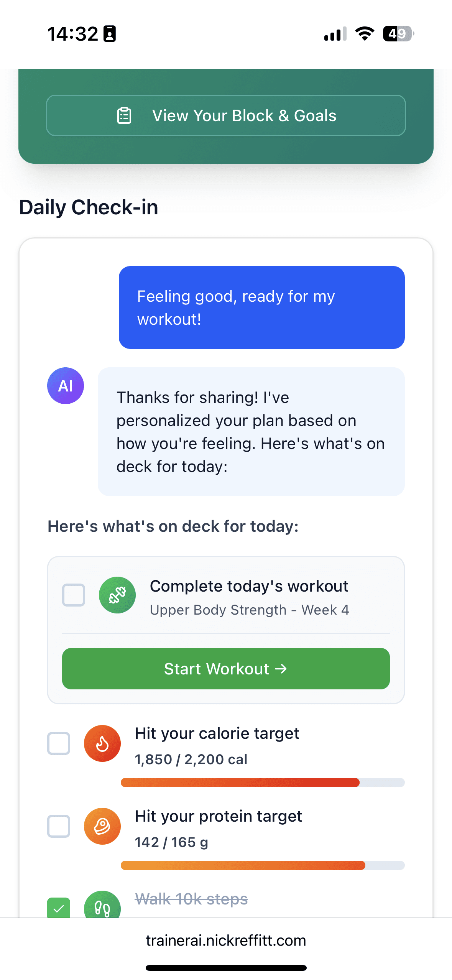The image size is (452, 980).
Task: Tap the flame calorie target icon
Action: click(x=102, y=743)
